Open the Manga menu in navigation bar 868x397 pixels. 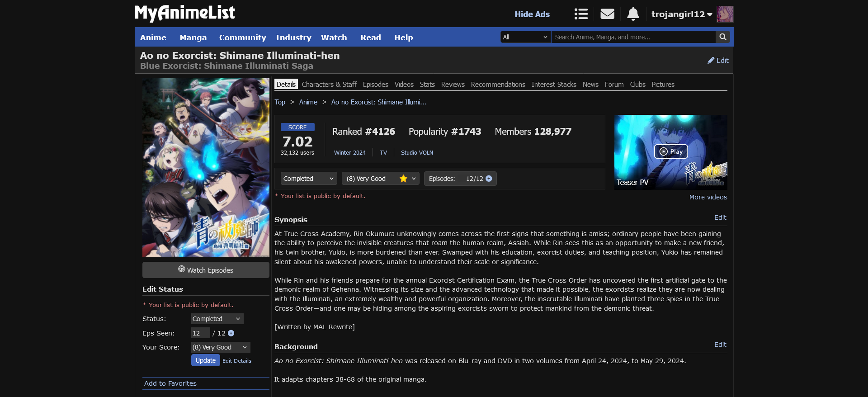(193, 38)
